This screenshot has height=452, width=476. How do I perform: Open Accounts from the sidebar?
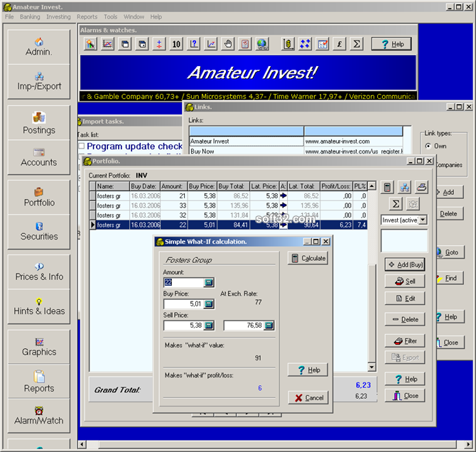click(x=39, y=157)
